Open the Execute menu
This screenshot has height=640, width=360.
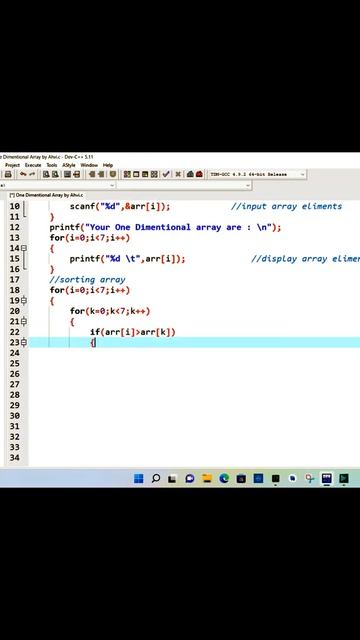pos(33,165)
